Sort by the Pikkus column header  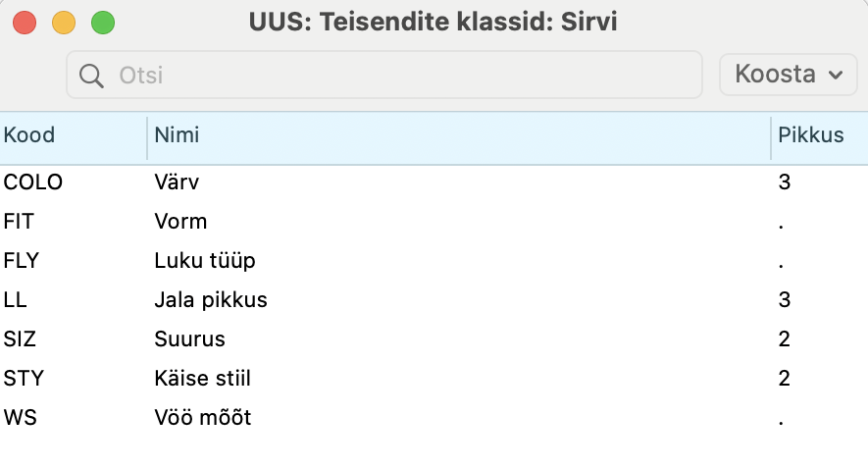pos(819,135)
